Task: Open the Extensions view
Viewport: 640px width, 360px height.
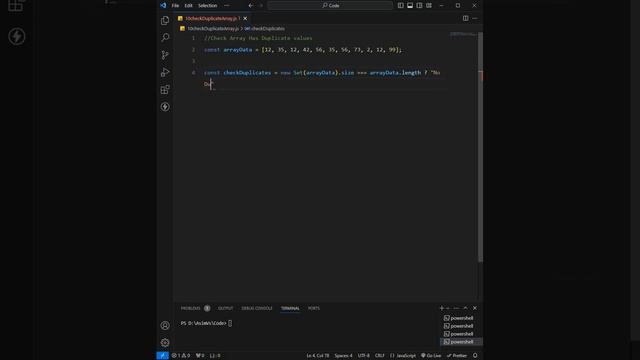Action: point(165,89)
